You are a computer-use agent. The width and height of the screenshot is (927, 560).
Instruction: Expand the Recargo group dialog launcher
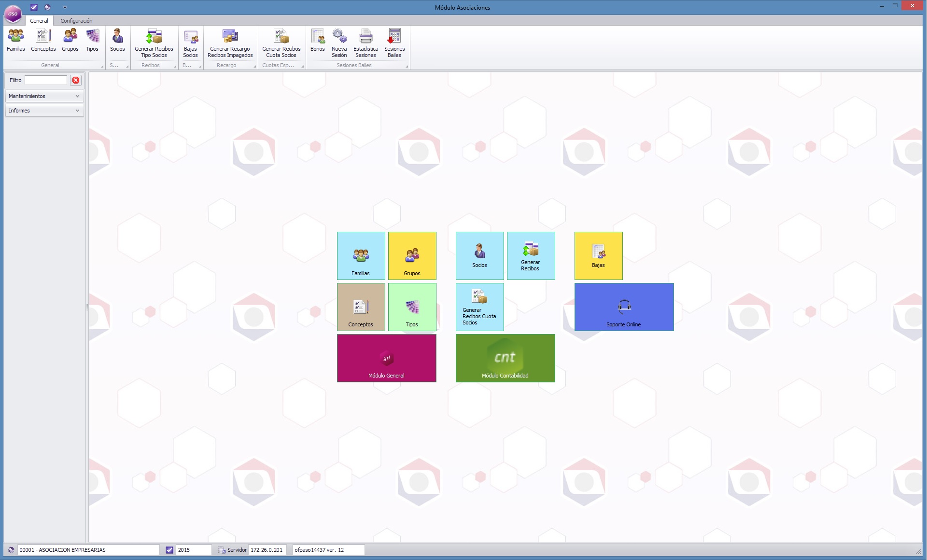click(x=255, y=66)
